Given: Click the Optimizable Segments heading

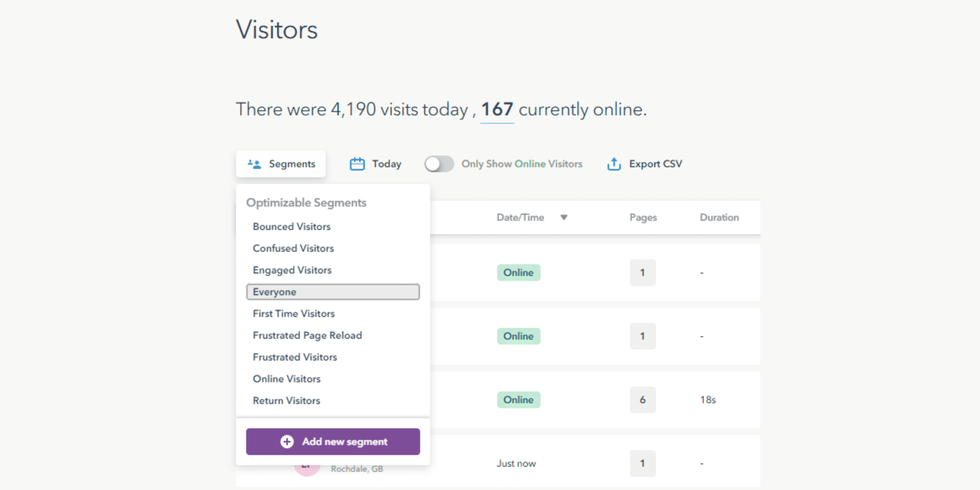Looking at the screenshot, I should pyautogui.click(x=306, y=203).
